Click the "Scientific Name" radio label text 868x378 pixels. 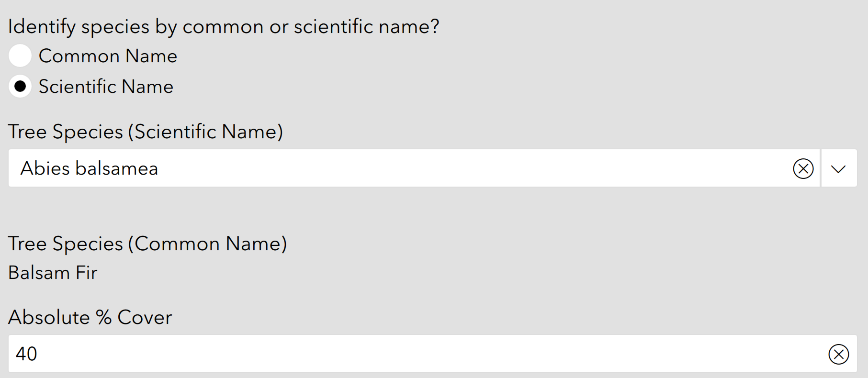(x=106, y=87)
